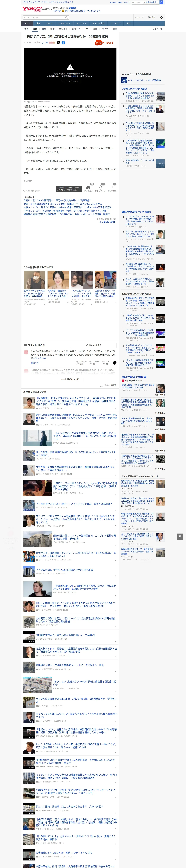Report article via 記事に関する報告
The height and width of the screenshot is (868, 186).
click(x=32, y=191)
